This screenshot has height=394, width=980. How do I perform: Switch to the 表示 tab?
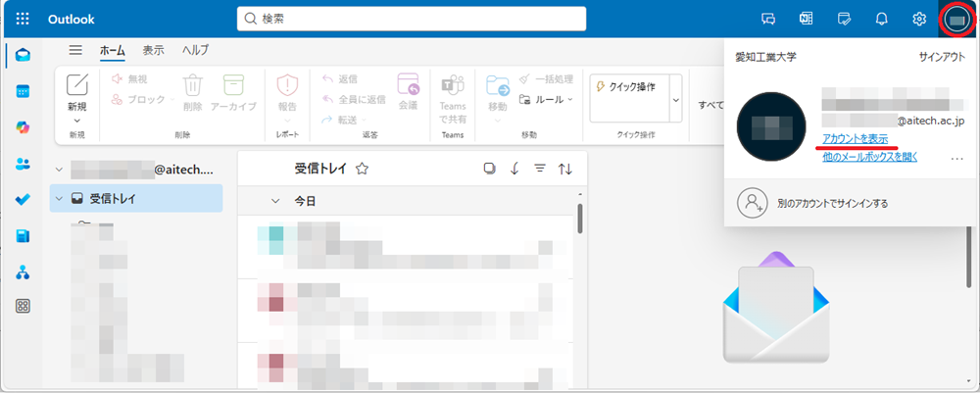point(153,50)
